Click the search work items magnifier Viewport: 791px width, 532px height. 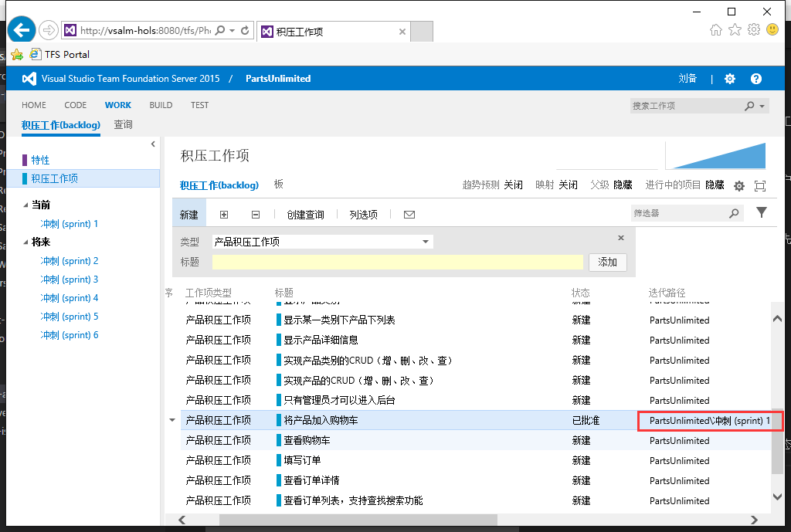click(x=749, y=106)
